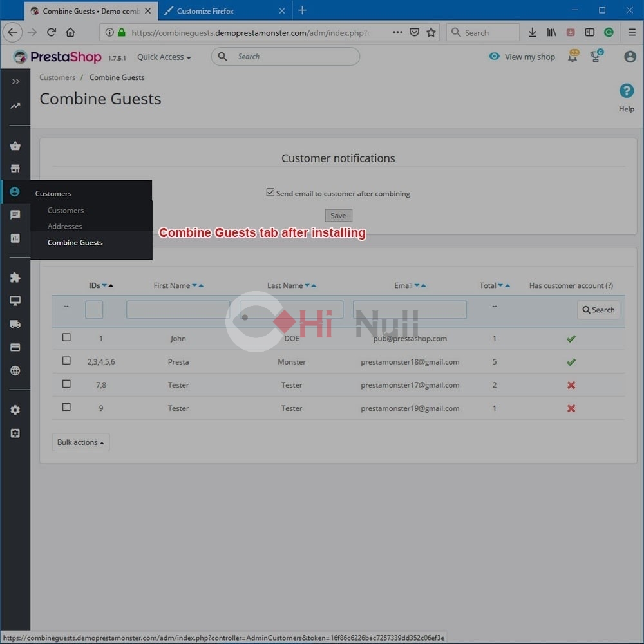Sort Total column descending arrow

pyautogui.click(x=500, y=285)
